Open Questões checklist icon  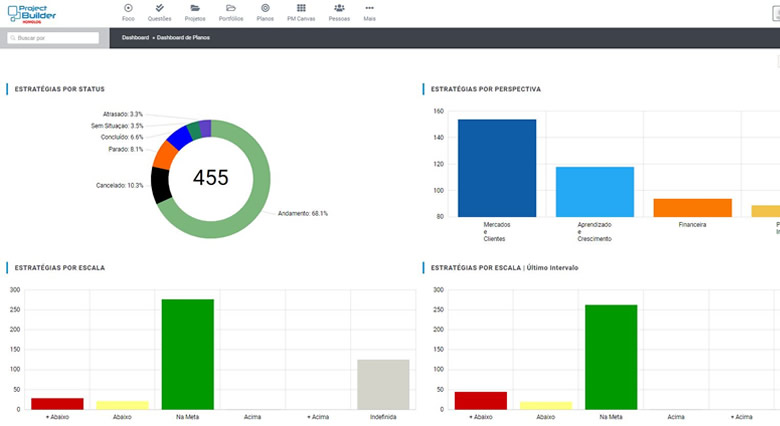tap(159, 8)
